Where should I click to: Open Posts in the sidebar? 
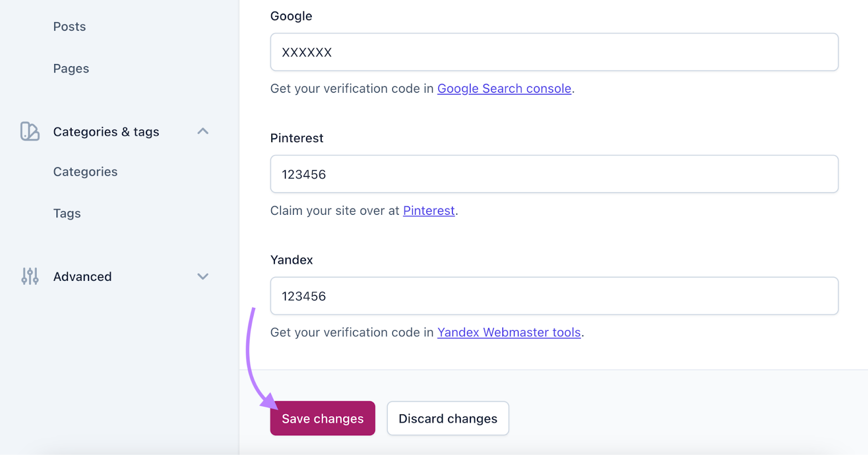(69, 26)
